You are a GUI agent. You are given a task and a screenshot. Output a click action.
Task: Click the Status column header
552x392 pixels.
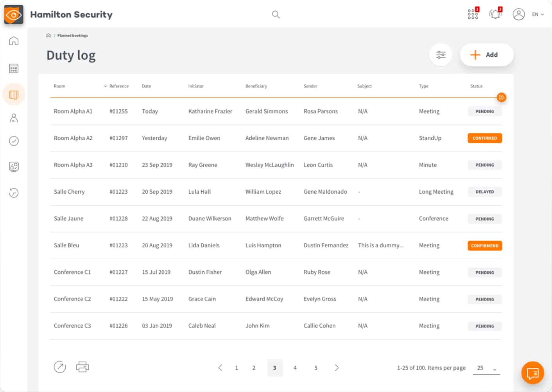(x=476, y=86)
